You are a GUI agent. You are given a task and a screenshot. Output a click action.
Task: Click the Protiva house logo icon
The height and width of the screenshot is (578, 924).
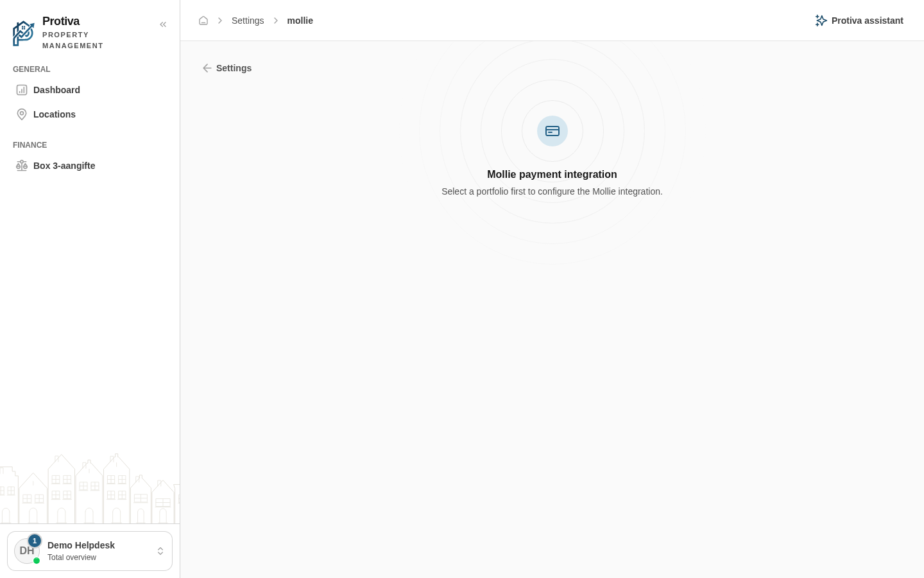coord(24,33)
